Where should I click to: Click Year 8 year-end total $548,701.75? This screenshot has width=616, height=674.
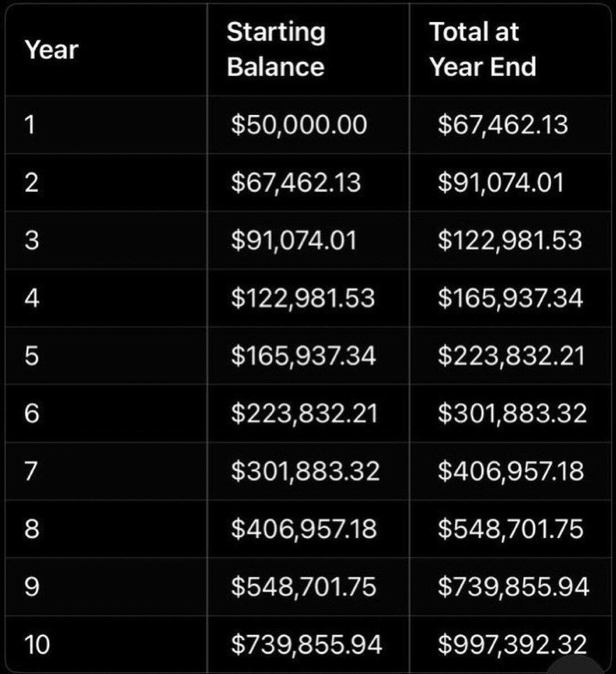(511, 529)
